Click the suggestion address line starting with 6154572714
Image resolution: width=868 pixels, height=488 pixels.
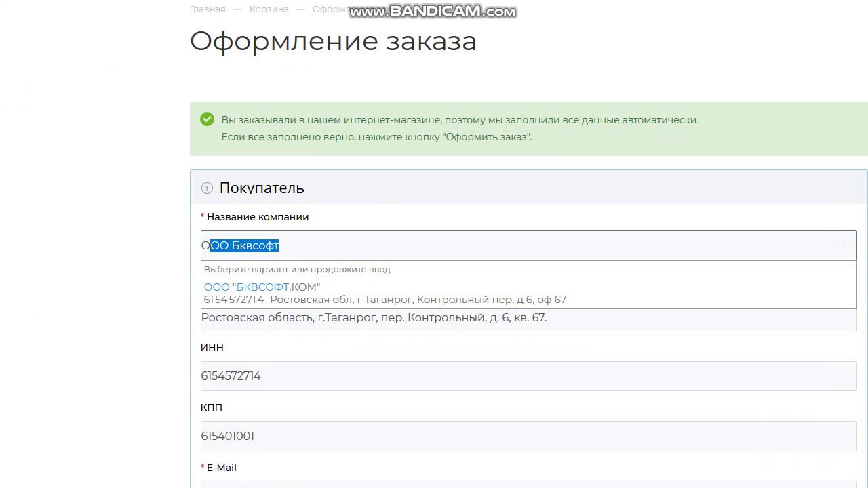coord(384,300)
